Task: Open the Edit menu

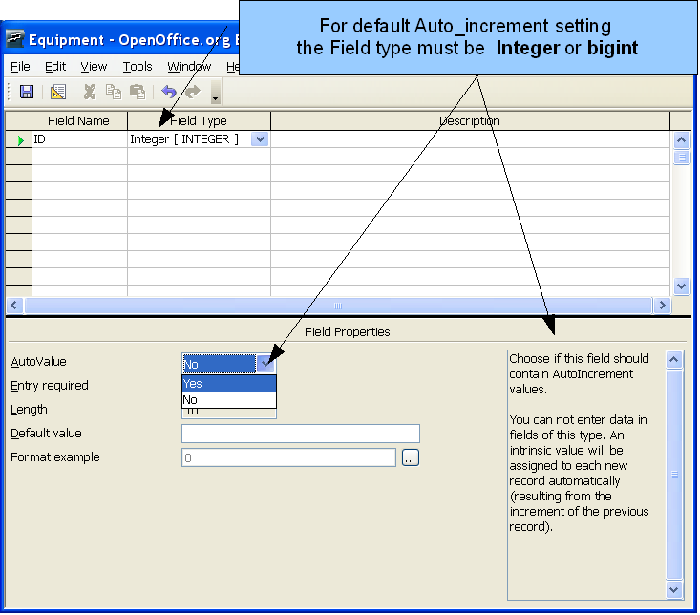Action: tap(55, 67)
